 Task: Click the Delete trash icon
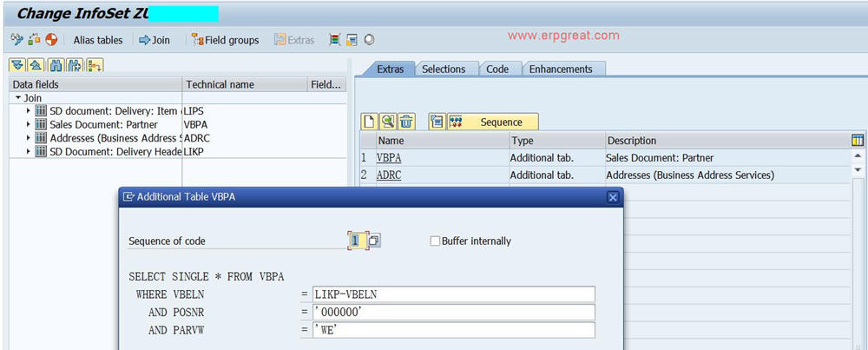pos(406,122)
